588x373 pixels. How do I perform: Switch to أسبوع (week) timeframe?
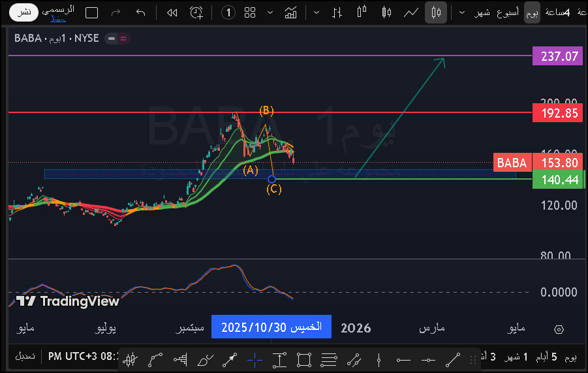coord(507,13)
